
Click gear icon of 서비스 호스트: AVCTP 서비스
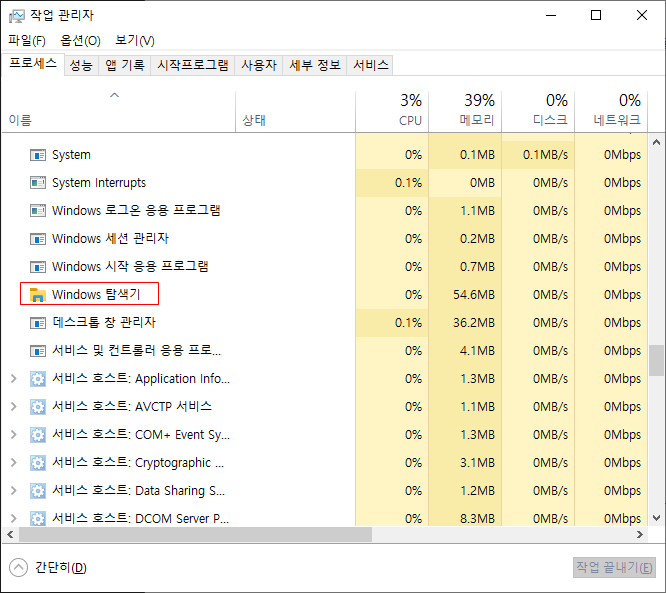(38, 407)
